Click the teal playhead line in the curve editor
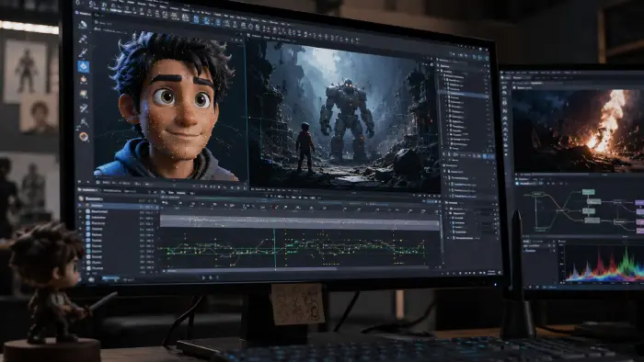Viewport: 644px width, 362px height. coord(275,248)
